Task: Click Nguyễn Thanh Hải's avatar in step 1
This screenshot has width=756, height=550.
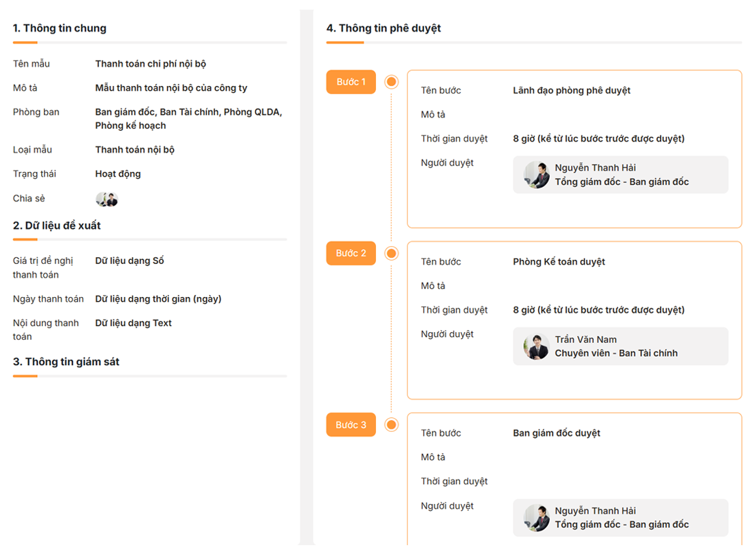Action: [x=536, y=175]
